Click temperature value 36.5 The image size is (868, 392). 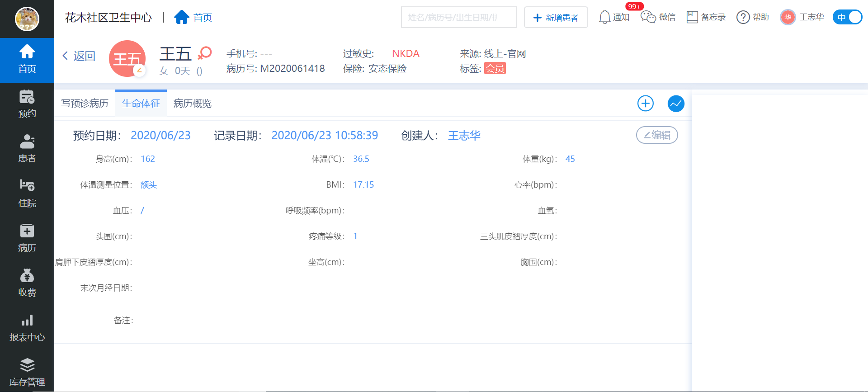point(361,159)
